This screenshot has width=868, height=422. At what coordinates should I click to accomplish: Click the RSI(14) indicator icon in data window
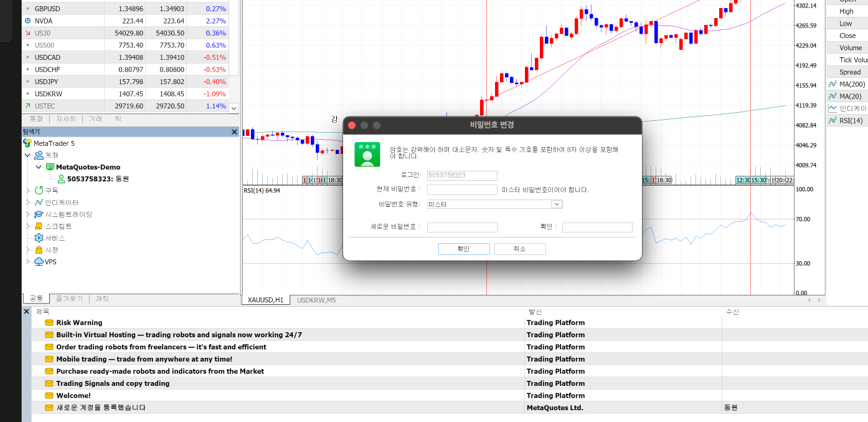click(x=833, y=120)
